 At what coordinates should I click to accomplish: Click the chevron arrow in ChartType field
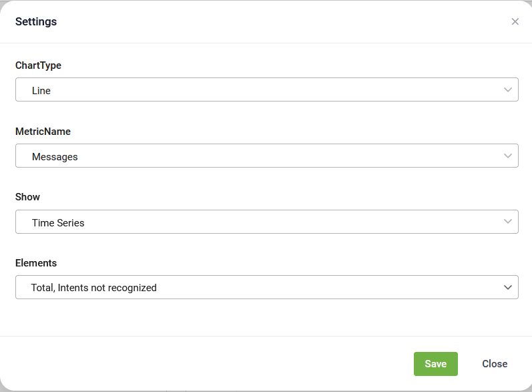(507, 89)
